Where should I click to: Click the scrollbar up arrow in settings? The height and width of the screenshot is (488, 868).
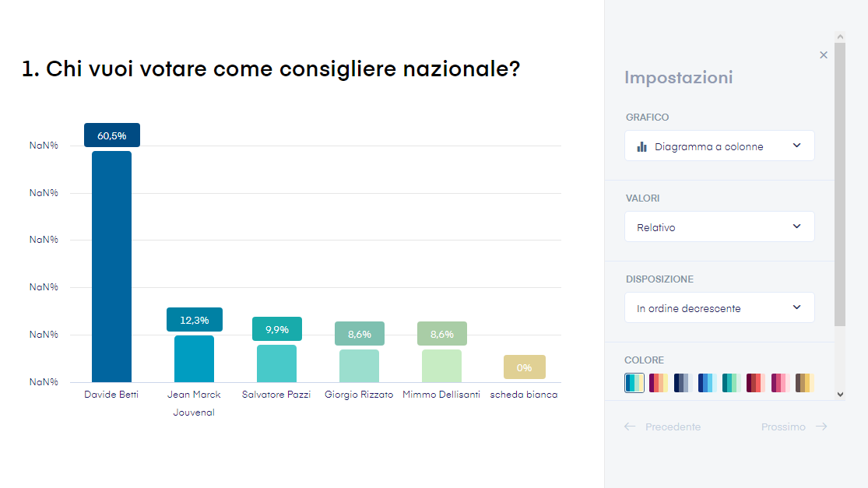840,37
